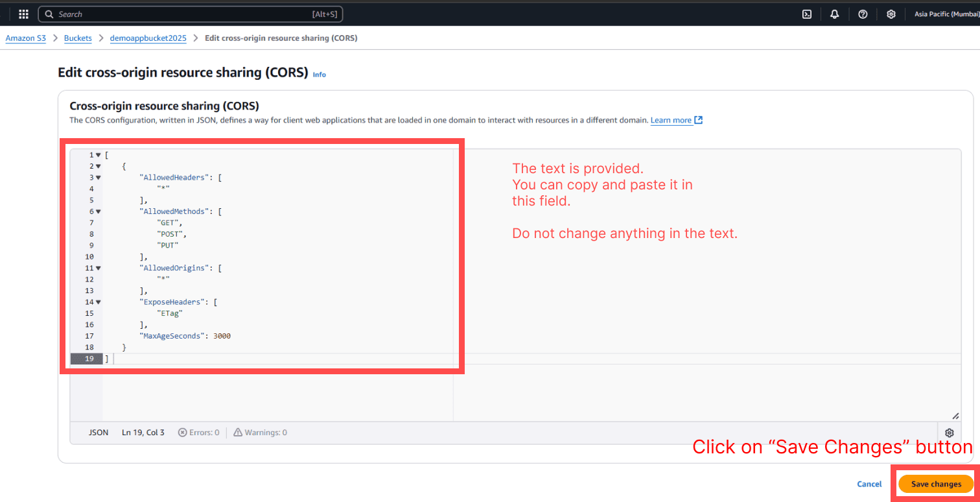980x502 pixels.
Task: Launch CloudShell from the top bar
Action: tap(807, 14)
